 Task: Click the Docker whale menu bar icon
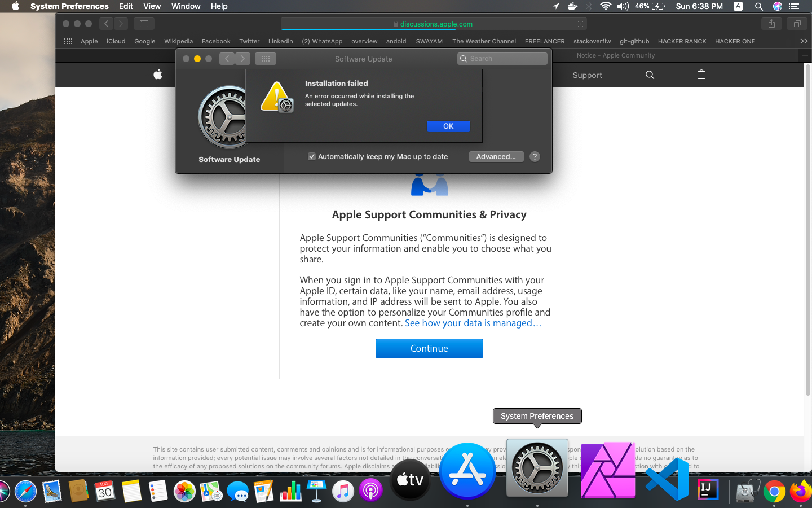tap(572, 6)
